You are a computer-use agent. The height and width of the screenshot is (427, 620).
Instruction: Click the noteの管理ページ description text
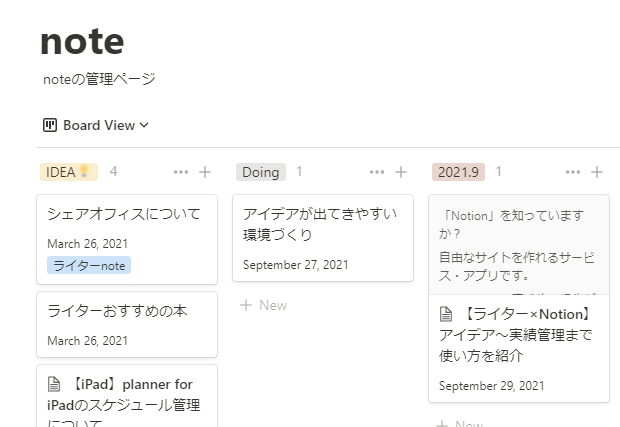coord(99,79)
